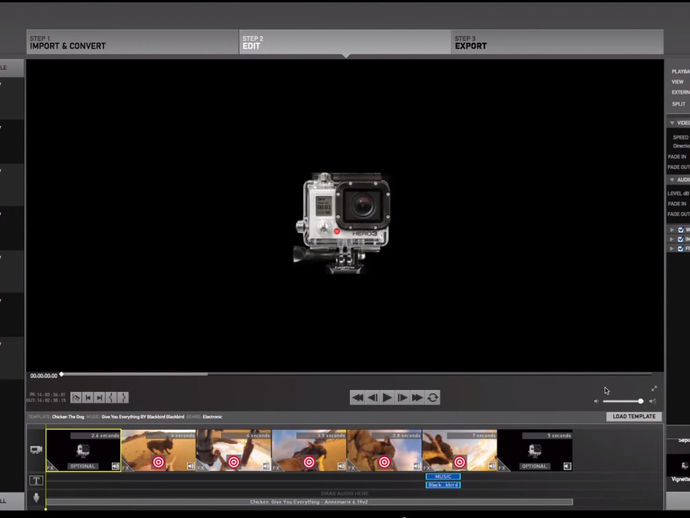The width and height of the screenshot is (690, 518).
Task: Click target marker on the 4 seconds clip
Action: (158, 462)
